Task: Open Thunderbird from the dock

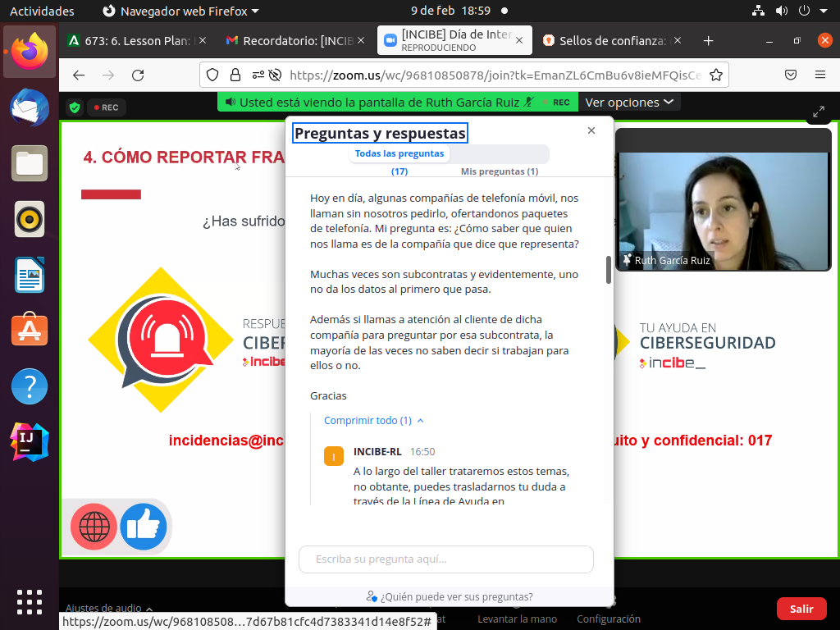Action: [x=30, y=107]
